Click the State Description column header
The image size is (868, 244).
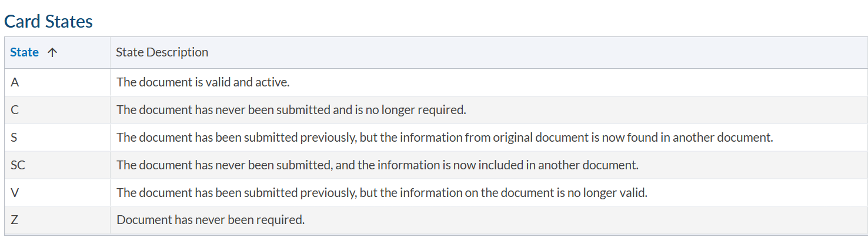click(x=162, y=52)
